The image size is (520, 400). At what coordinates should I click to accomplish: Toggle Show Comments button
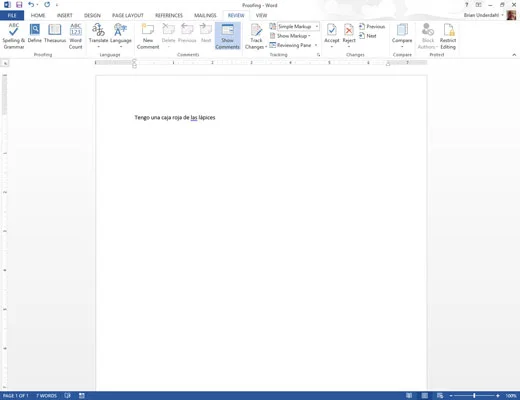(228, 36)
